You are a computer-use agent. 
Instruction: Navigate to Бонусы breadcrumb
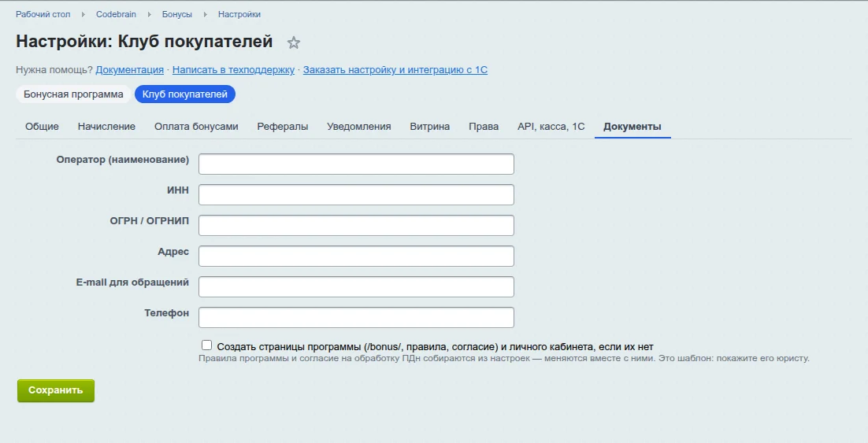177,14
